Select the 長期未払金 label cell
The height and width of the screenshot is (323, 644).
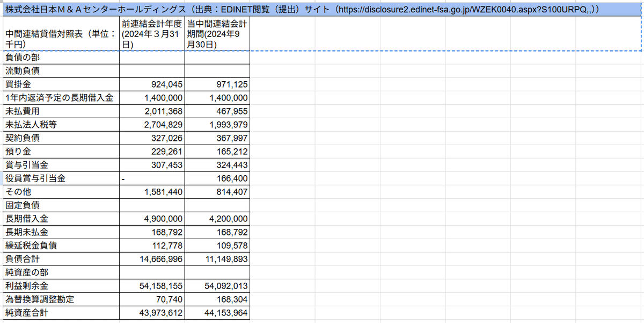61,232
